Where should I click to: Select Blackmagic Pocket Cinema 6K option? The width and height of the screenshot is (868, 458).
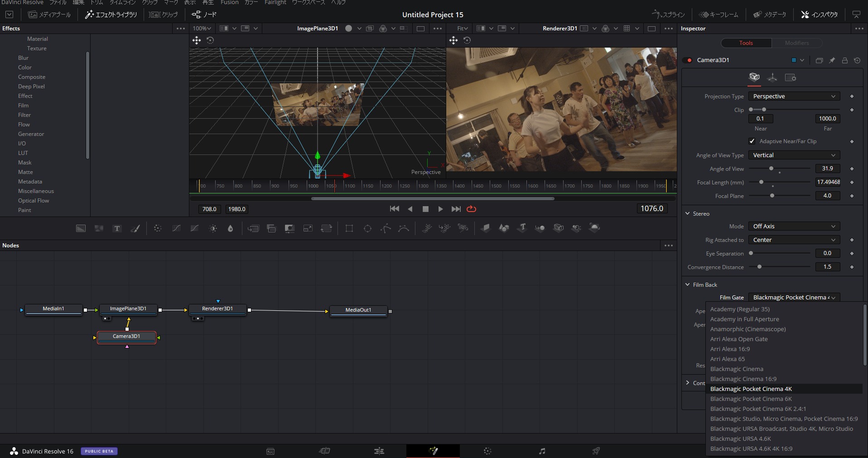coord(751,399)
